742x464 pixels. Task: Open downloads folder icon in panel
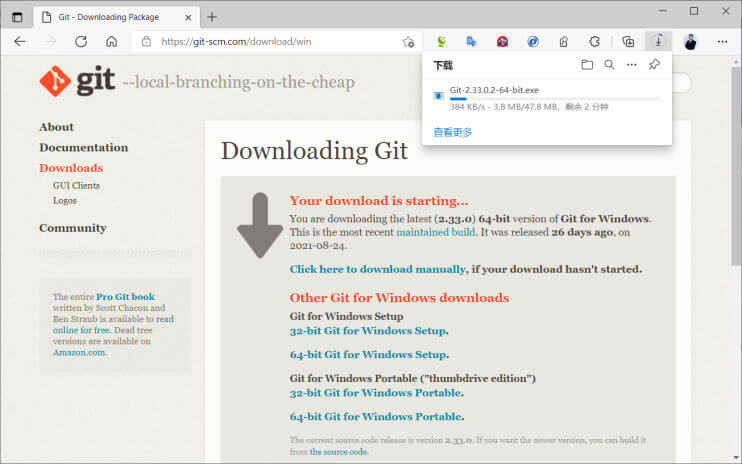coord(587,65)
